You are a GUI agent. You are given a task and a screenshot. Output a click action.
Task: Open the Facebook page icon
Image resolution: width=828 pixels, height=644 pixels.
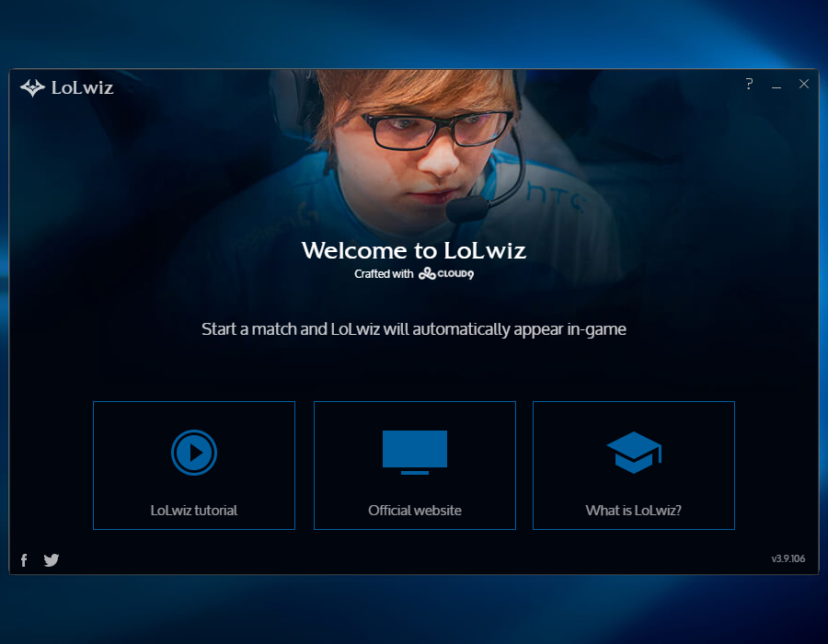coord(24,560)
